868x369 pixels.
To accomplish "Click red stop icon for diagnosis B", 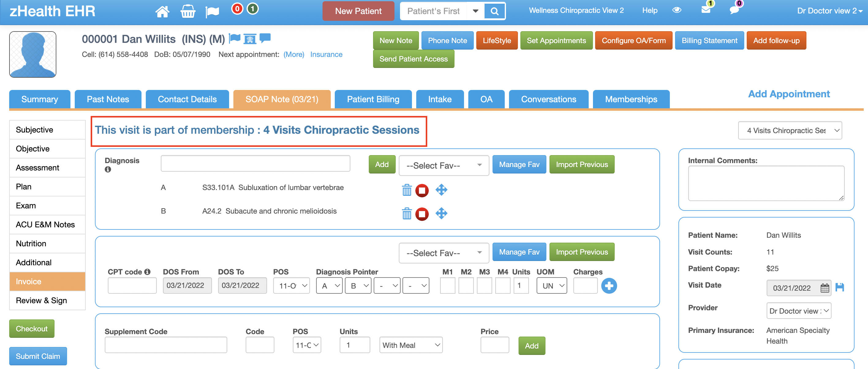I will 422,214.
